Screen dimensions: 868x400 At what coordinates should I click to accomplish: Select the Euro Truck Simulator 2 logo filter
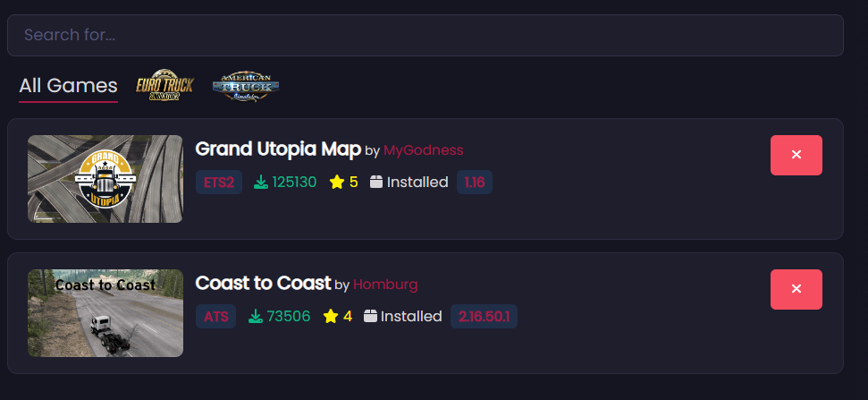coord(164,86)
